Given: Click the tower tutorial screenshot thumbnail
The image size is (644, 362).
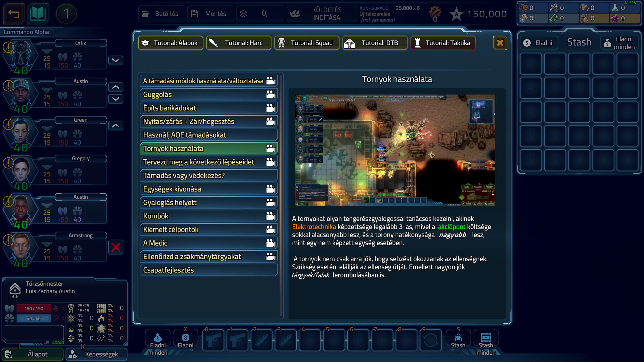Looking at the screenshot, I should [395, 150].
